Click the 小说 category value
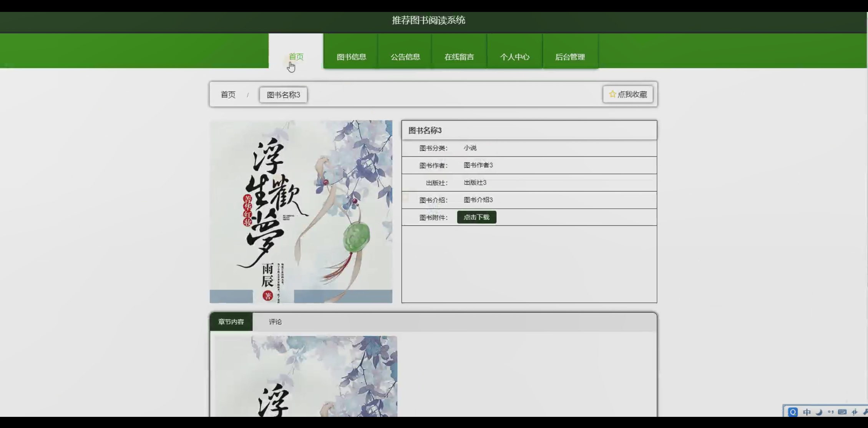Viewport: 868px width, 428px height. pos(470,148)
